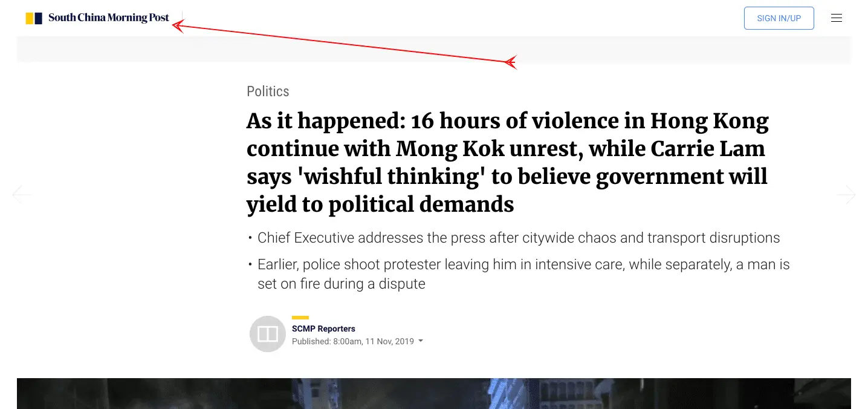
Task: Open the hamburger menu
Action: (837, 18)
